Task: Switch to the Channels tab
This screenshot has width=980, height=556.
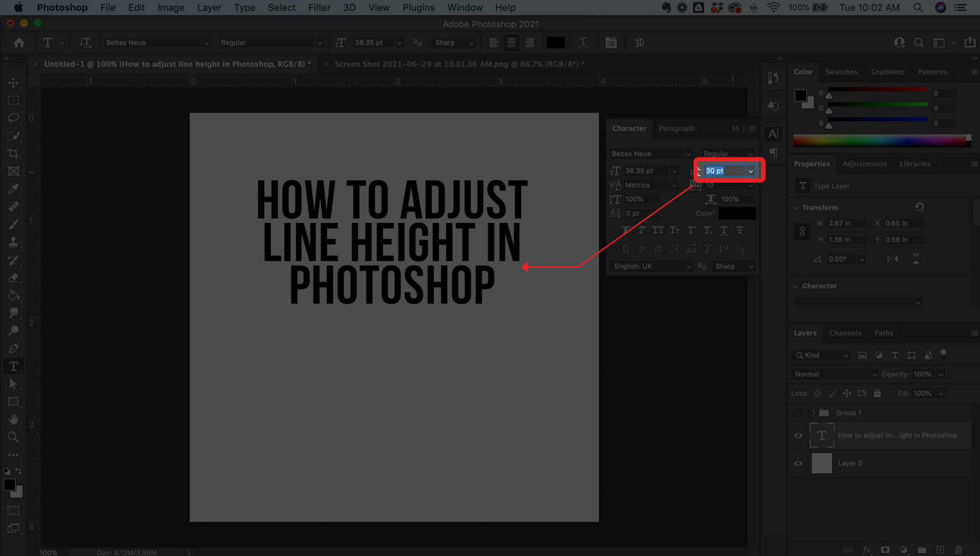Action: (x=845, y=333)
